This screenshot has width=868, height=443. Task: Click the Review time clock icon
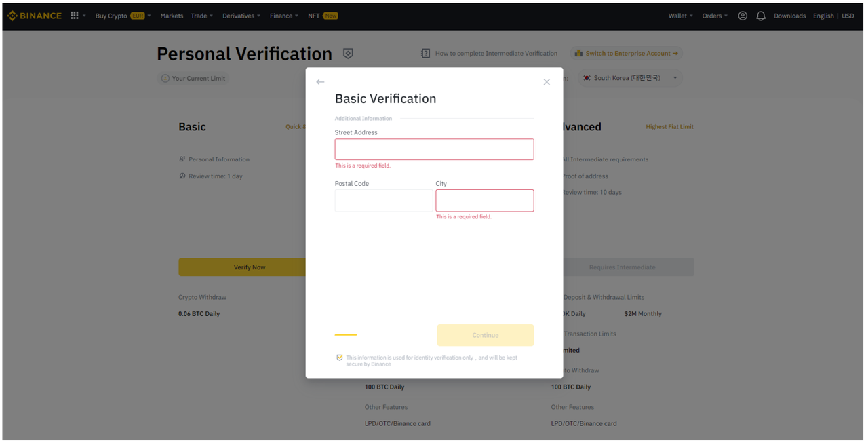pyautogui.click(x=182, y=176)
